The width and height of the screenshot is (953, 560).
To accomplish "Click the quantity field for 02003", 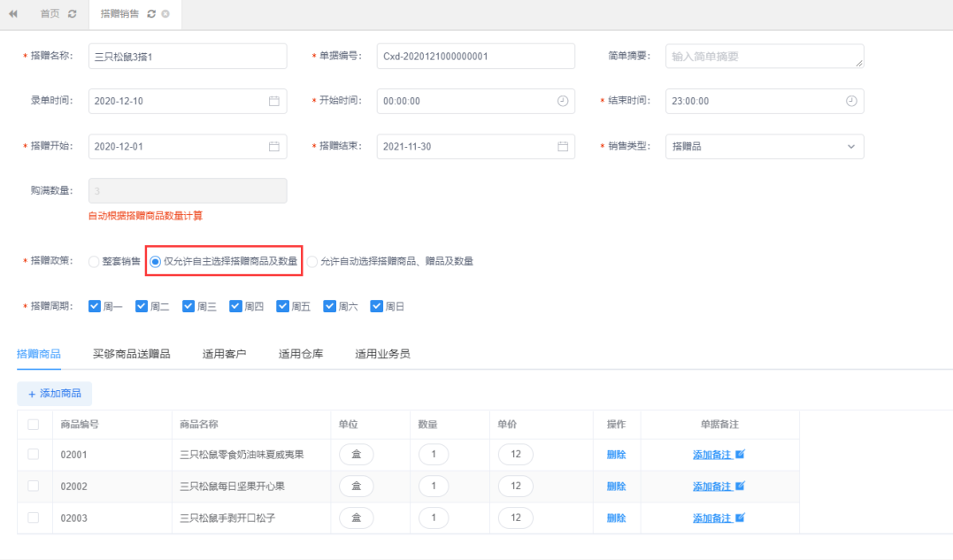I will click(x=434, y=518).
